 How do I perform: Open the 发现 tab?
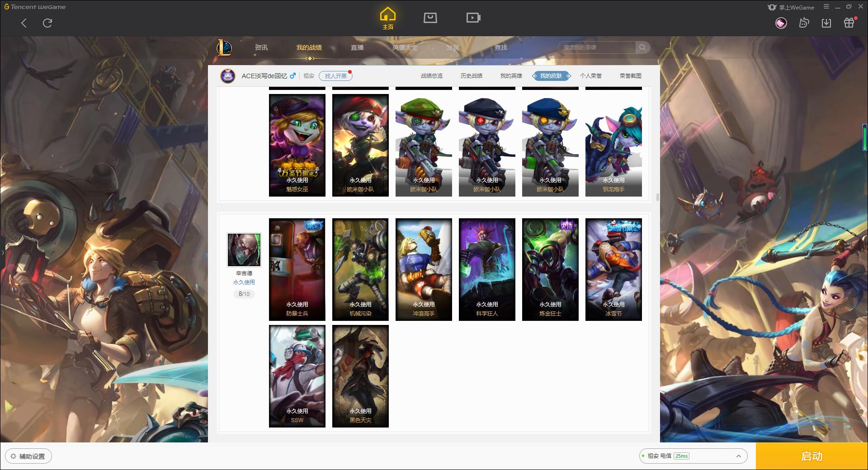(453, 47)
